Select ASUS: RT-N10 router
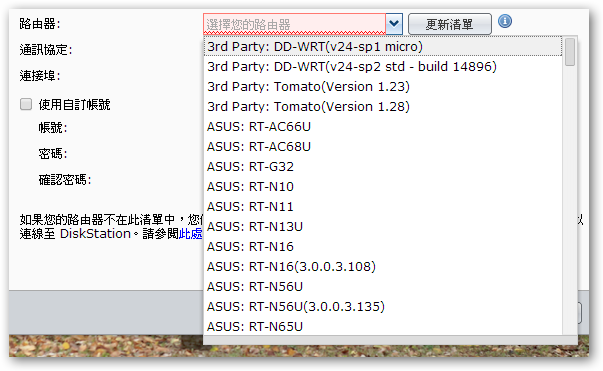 pyautogui.click(x=383, y=186)
